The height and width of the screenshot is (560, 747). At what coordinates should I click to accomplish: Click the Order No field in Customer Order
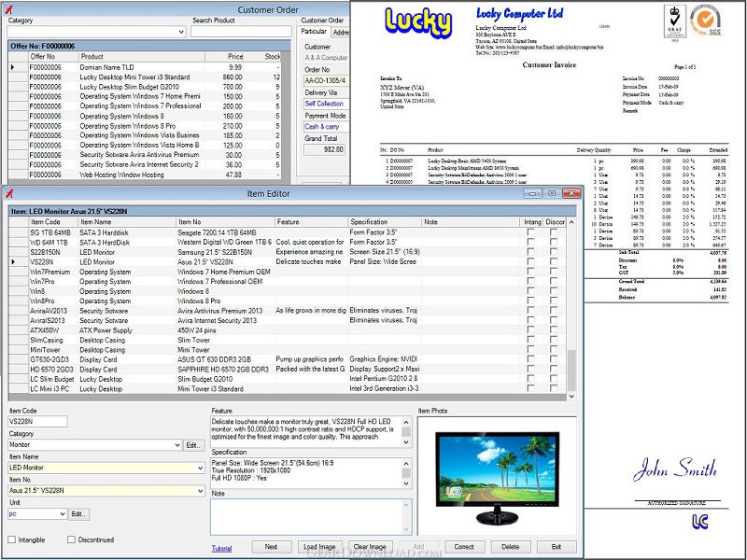(327, 80)
